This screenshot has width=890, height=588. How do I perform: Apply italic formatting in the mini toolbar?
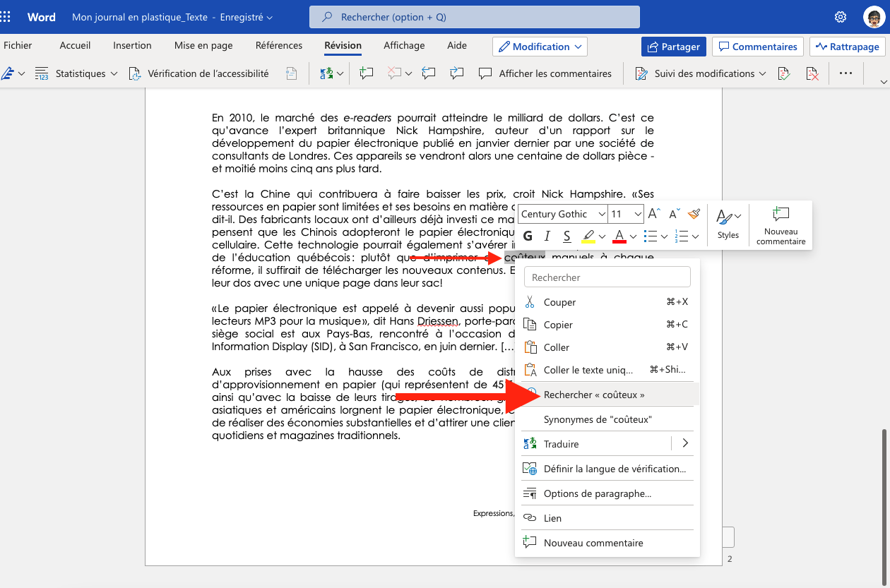tap(547, 236)
